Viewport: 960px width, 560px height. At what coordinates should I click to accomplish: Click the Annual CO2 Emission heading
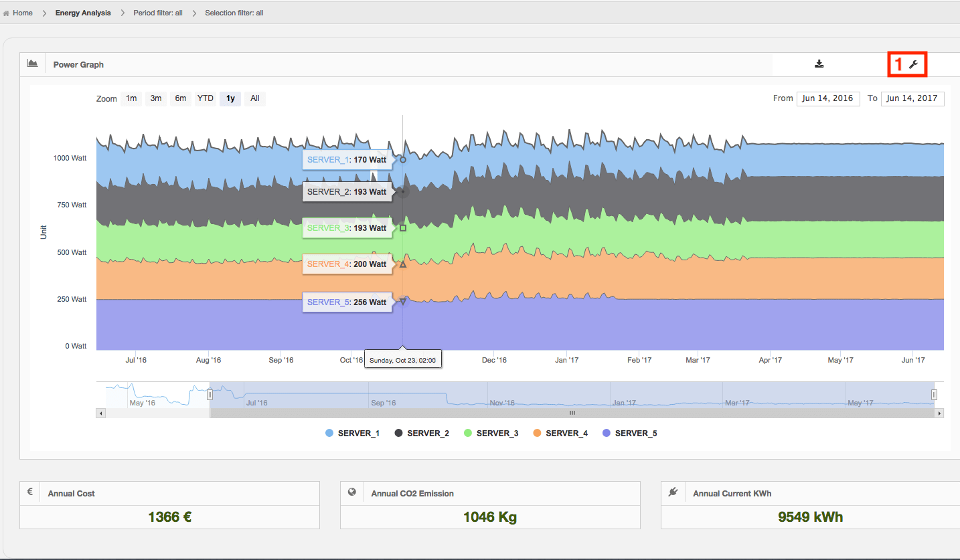pyautogui.click(x=412, y=494)
